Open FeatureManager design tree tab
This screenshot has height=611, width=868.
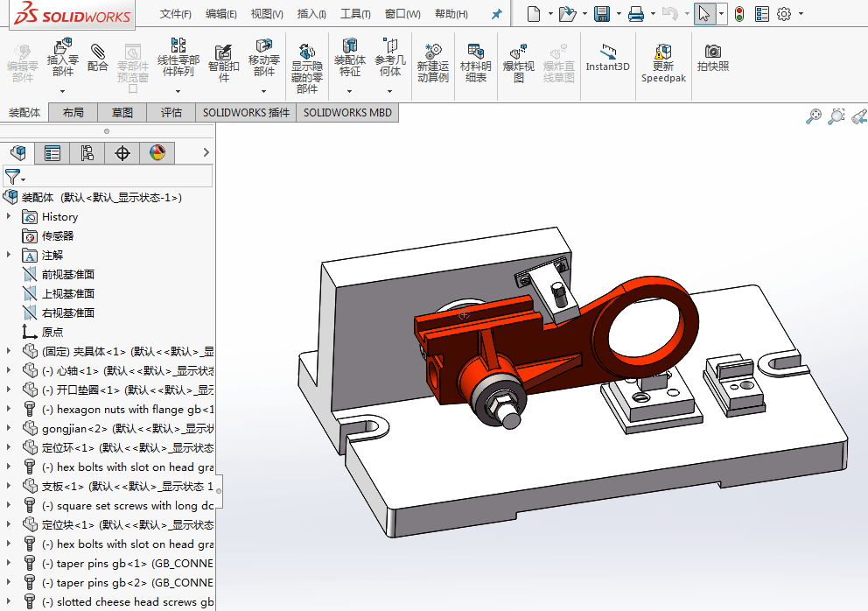click(18, 152)
